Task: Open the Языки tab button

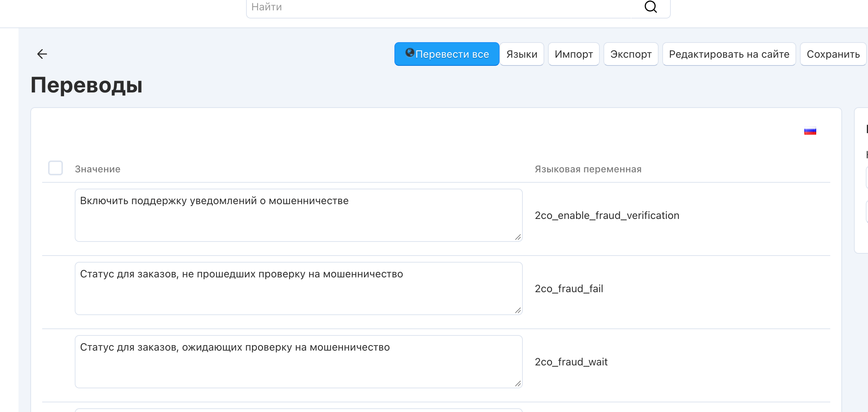Action: [x=522, y=54]
